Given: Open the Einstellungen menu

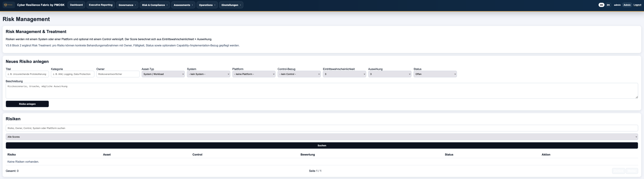Looking at the screenshot, I should tap(231, 5).
